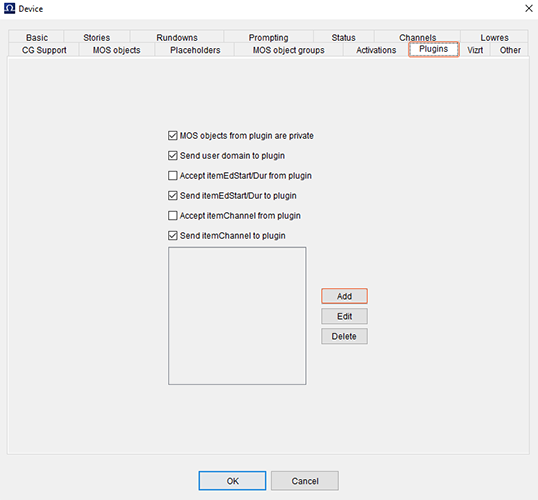The width and height of the screenshot is (538, 500).
Task: Check Accept itemChannel from plugin
Action: (173, 216)
